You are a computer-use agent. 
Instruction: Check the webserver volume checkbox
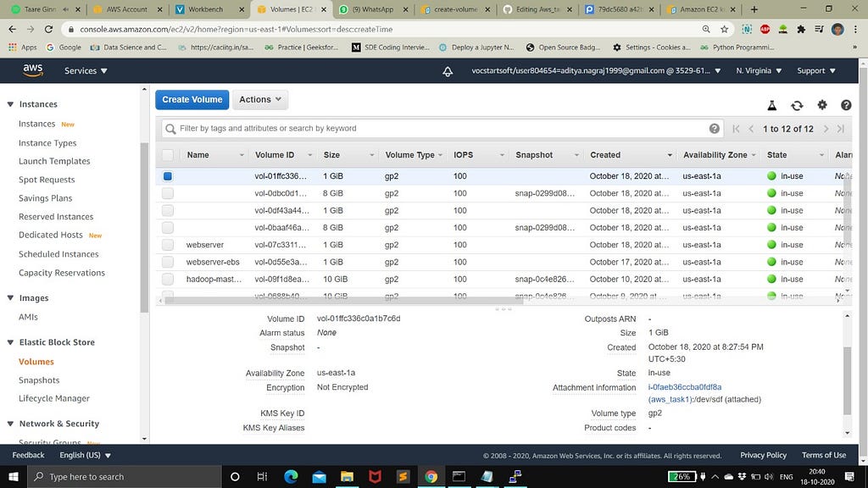tap(168, 245)
